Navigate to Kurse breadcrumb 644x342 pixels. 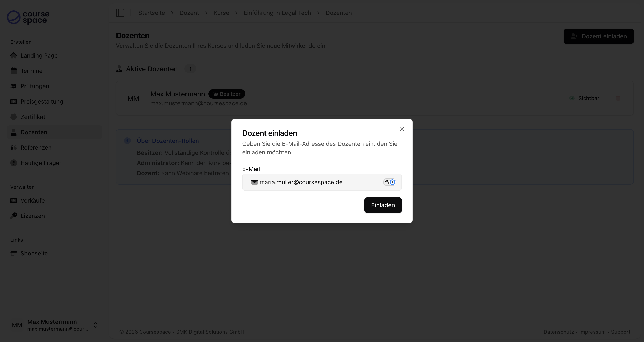(221, 13)
